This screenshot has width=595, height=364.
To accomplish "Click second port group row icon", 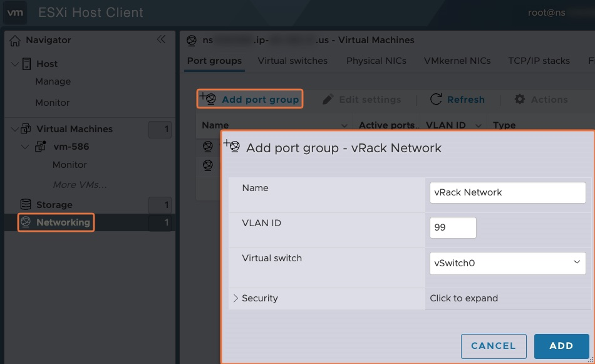I will (x=207, y=165).
